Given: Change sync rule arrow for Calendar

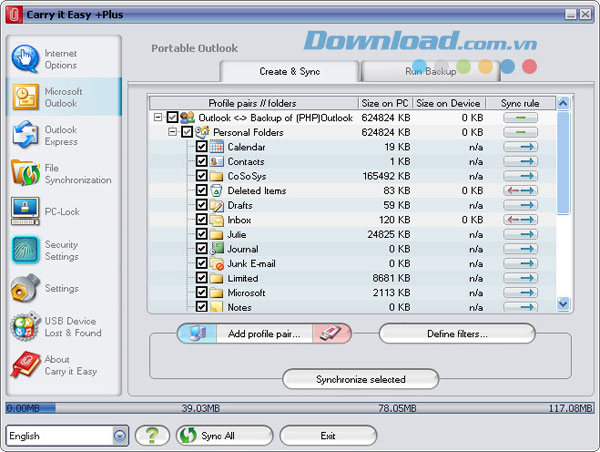Looking at the screenshot, I should (520, 147).
